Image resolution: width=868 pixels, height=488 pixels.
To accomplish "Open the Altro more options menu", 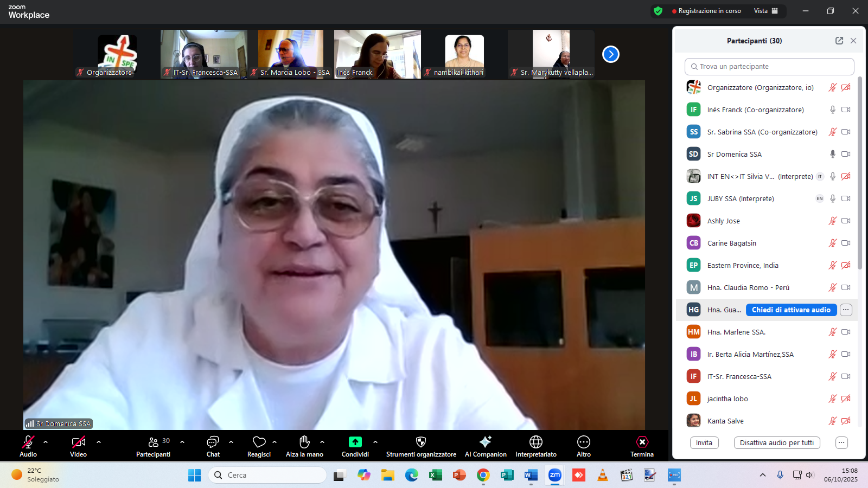I will (x=584, y=442).
